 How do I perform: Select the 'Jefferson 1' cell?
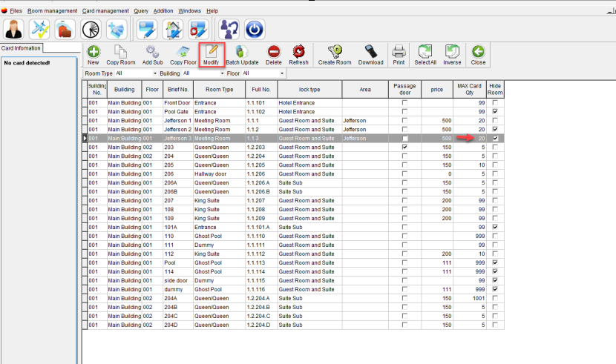(x=178, y=120)
